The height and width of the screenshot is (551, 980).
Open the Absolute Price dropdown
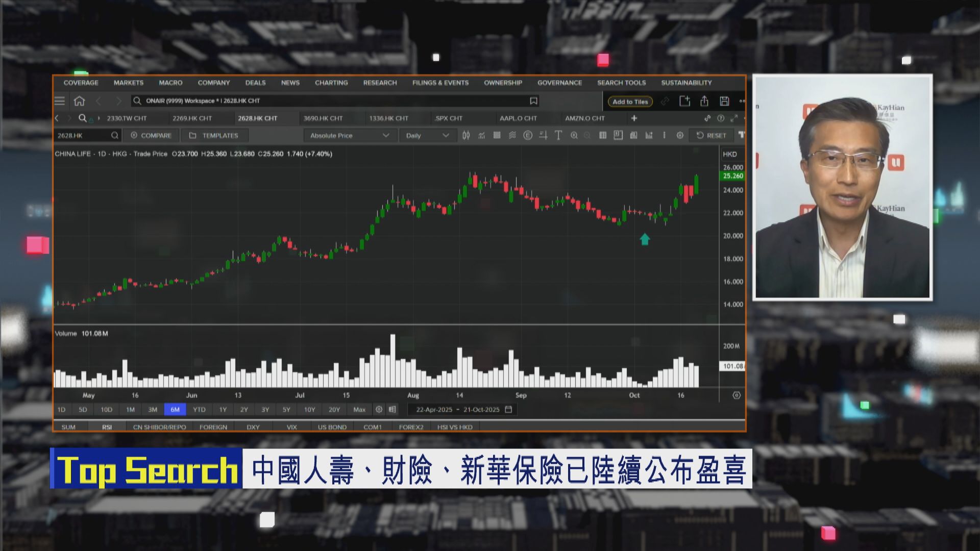coord(350,136)
